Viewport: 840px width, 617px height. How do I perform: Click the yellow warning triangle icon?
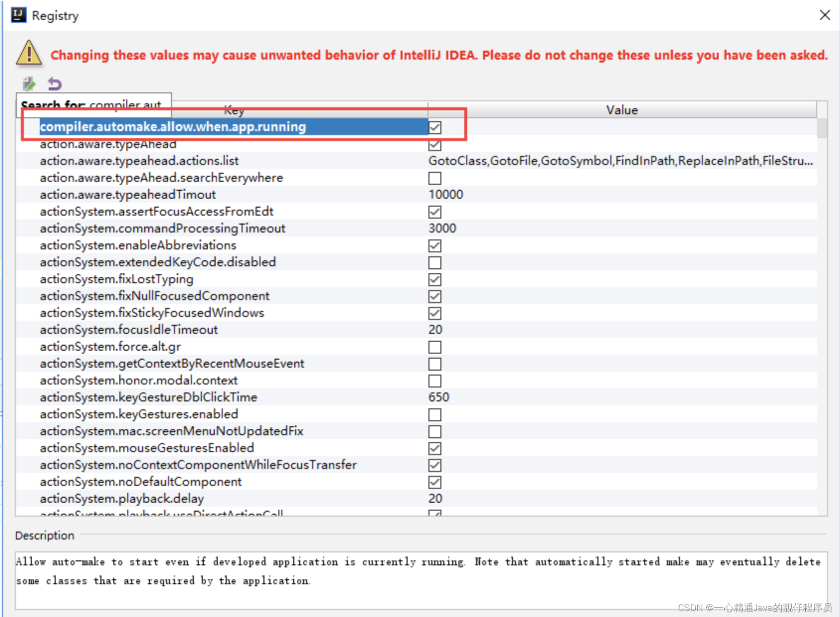(28, 55)
